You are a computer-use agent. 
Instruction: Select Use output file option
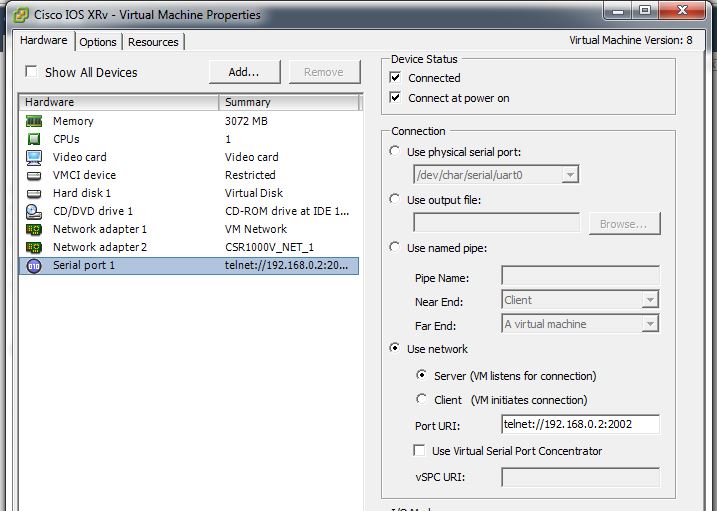point(394,199)
